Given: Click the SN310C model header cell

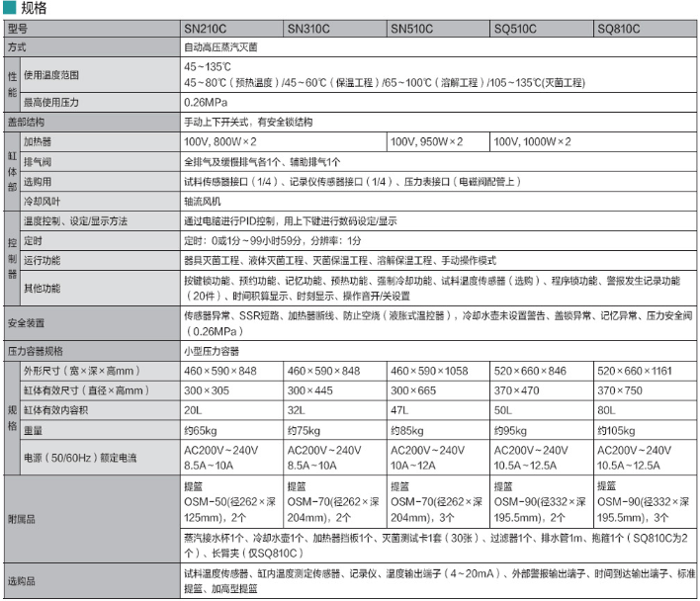Looking at the screenshot, I should (x=335, y=29).
